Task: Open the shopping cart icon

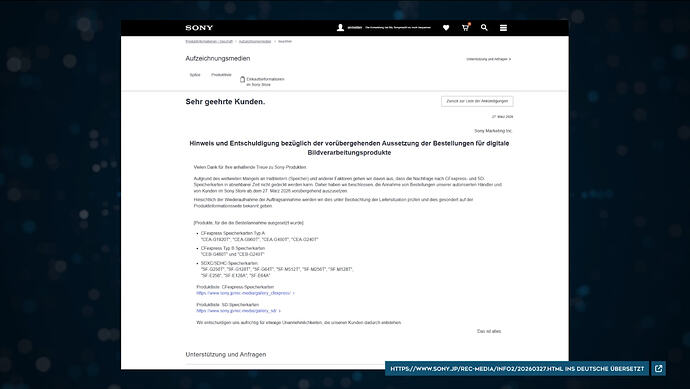Action: click(466, 27)
